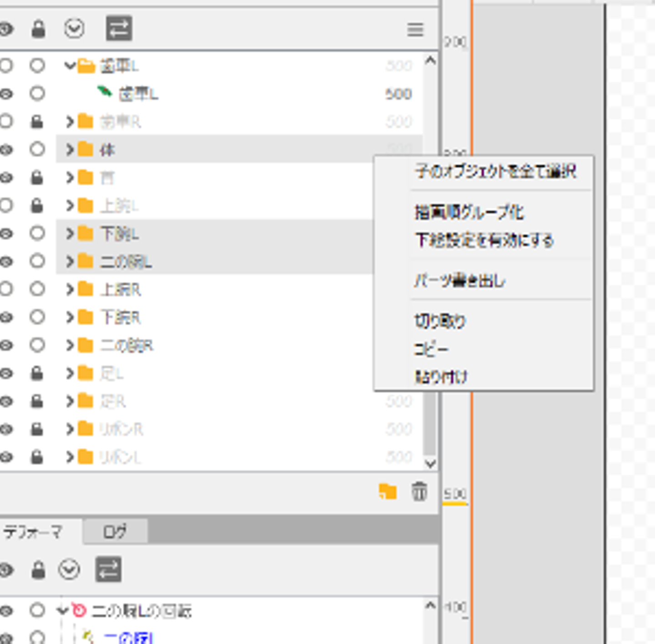Click the red rotation deformer icon of 二の腕Lの回転
This screenshot has height=644, width=655.
click(79, 610)
